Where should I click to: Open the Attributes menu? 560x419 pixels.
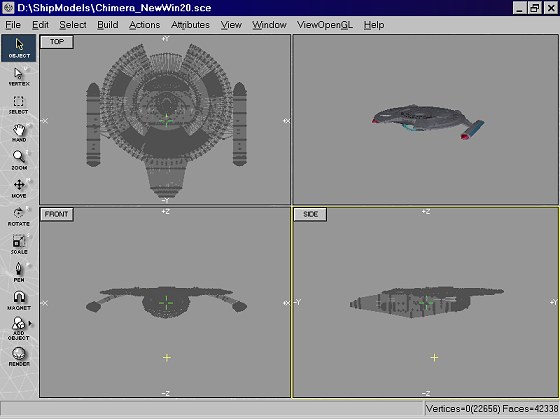pos(190,25)
